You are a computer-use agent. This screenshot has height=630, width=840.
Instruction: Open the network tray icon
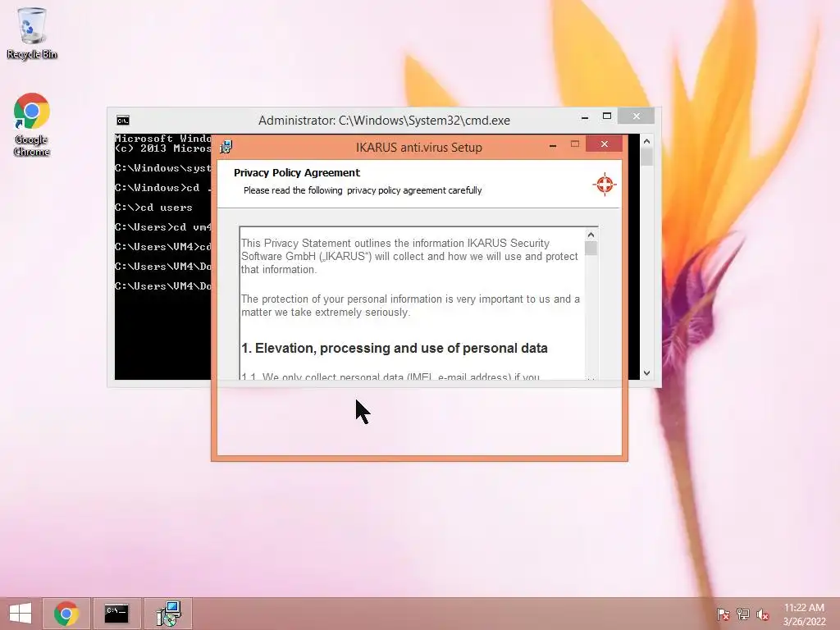743,614
